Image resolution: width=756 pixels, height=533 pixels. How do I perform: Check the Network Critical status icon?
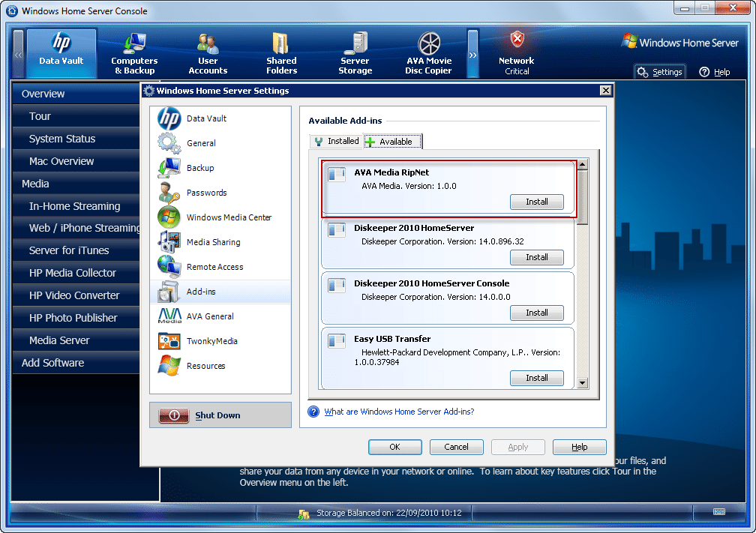[x=516, y=52]
